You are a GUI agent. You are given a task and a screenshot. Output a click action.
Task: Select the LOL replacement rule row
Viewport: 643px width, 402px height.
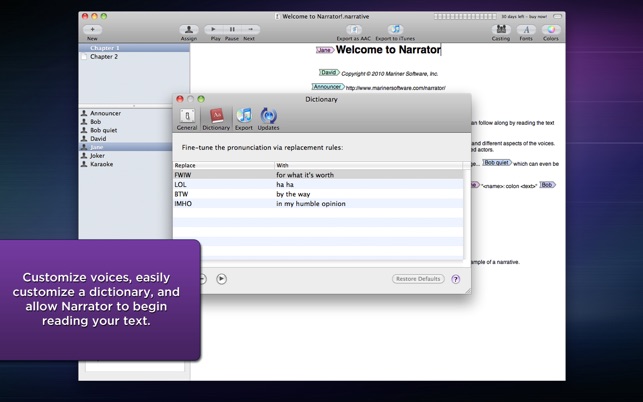tap(318, 185)
